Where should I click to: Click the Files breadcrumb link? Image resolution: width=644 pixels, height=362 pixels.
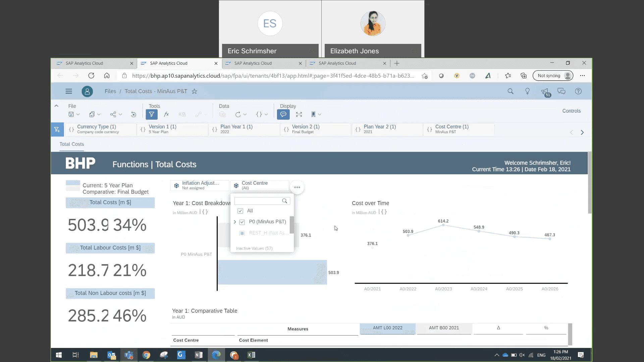click(x=110, y=91)
